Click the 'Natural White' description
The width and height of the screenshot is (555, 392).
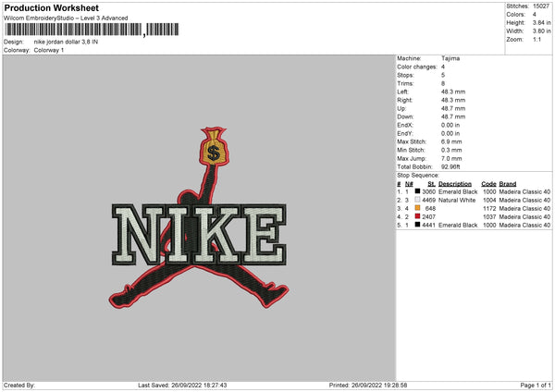tap(457, 201)
